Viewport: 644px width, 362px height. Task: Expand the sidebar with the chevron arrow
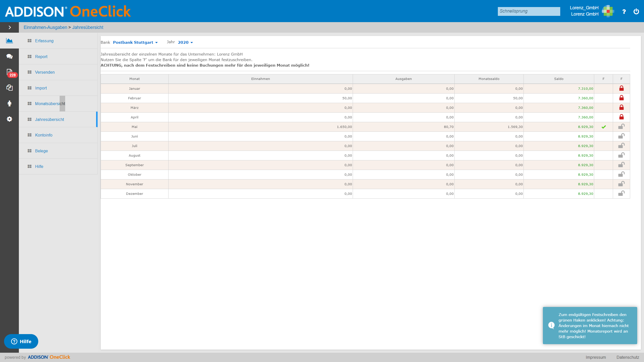[x=10, y=27]
